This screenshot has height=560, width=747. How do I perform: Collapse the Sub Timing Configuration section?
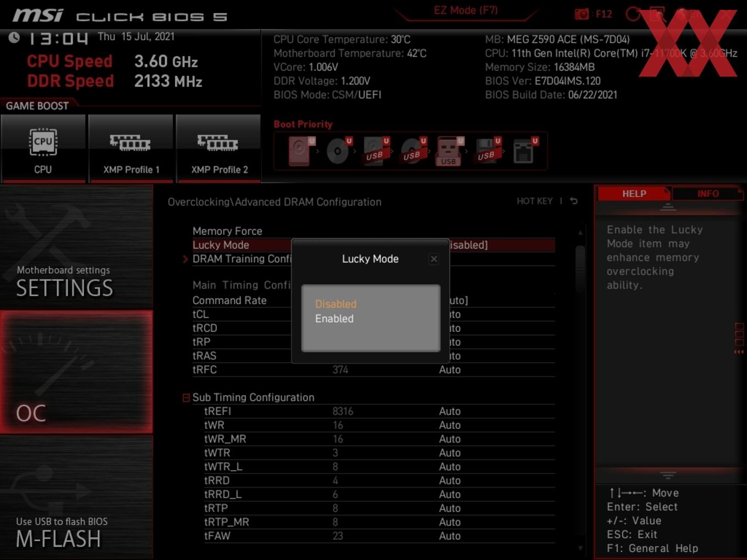pos(186,397)
